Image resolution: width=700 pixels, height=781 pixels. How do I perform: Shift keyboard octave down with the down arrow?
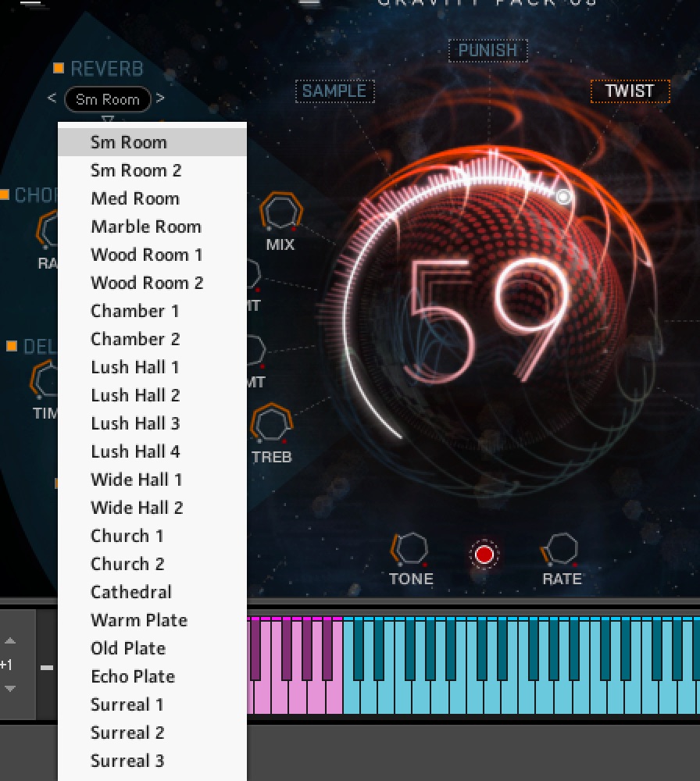[x=9, y=688]
